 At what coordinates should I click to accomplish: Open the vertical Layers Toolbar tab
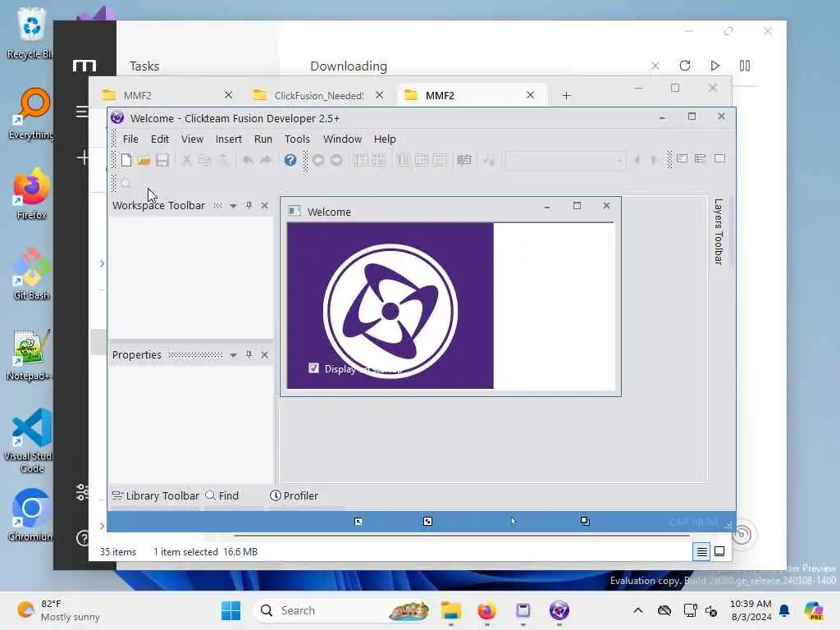pyautogui.click(x=719, y=232)
